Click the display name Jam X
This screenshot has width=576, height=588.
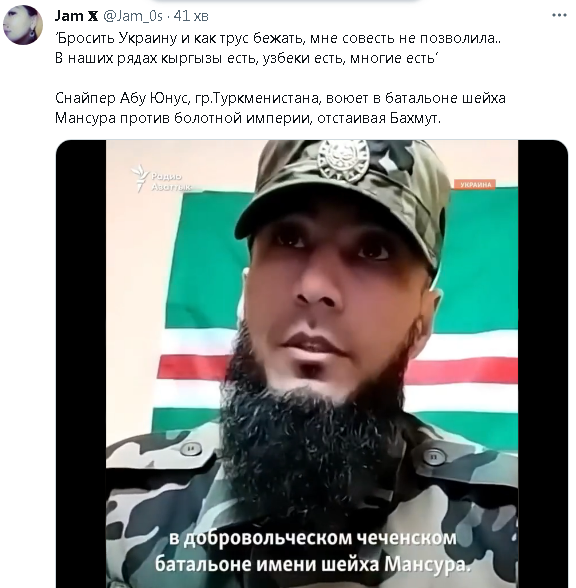point(76,16)
